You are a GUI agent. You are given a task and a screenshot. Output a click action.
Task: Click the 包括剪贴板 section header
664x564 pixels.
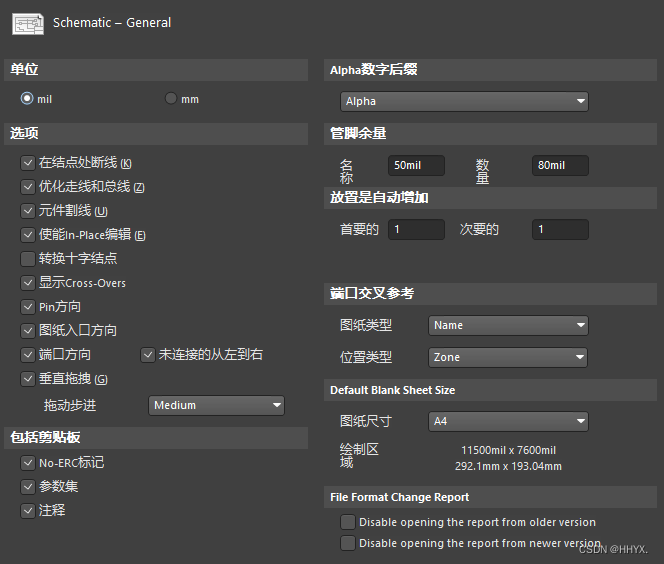tap(156, 438)
